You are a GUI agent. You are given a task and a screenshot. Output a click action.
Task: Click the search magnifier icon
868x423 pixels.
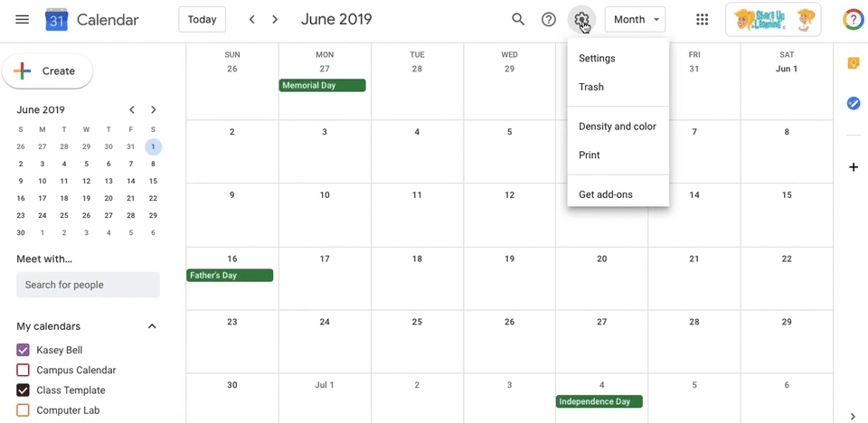pyautogui.click(x=518, y=19)
